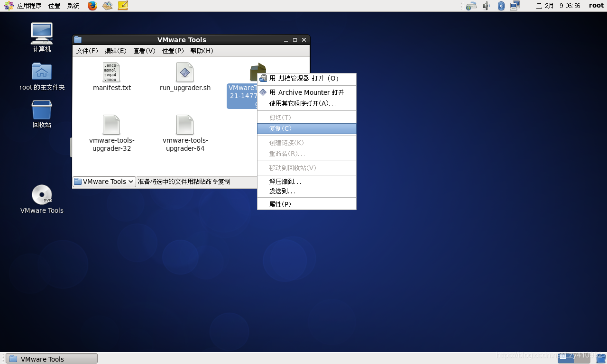Open the 系统 menu in the top panel

point(74,6)
